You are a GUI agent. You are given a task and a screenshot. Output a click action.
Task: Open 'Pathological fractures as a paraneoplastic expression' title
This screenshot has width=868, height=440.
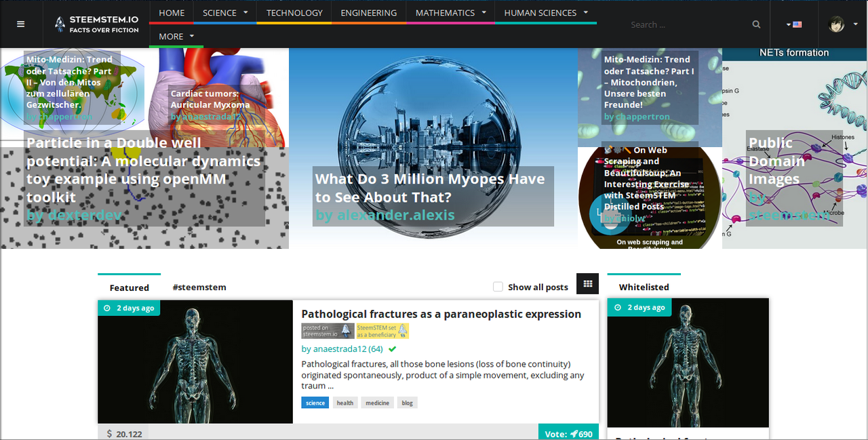(441, 314)
